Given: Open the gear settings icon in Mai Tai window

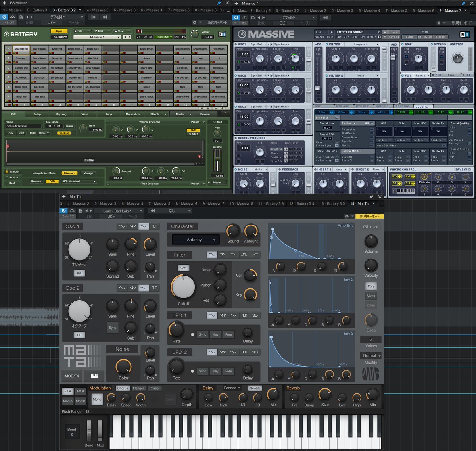Looking at the screenshot, I should [x=347, y=216].
